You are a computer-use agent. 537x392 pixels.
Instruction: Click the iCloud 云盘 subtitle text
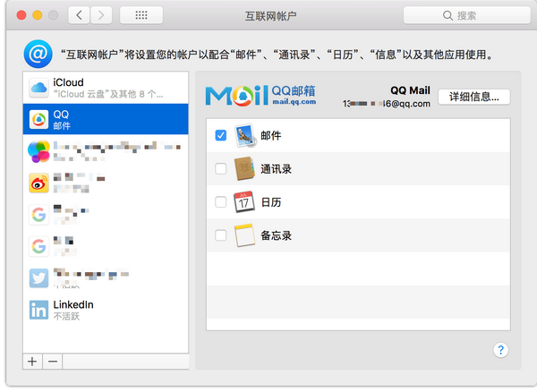pos(108,94)
